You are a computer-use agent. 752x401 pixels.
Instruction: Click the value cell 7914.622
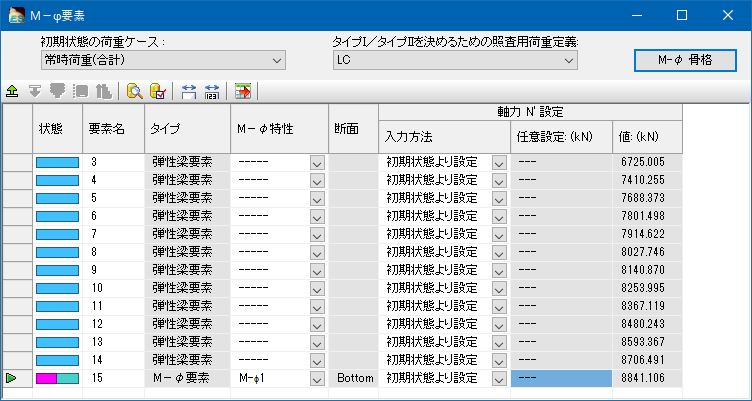(647, 235)
